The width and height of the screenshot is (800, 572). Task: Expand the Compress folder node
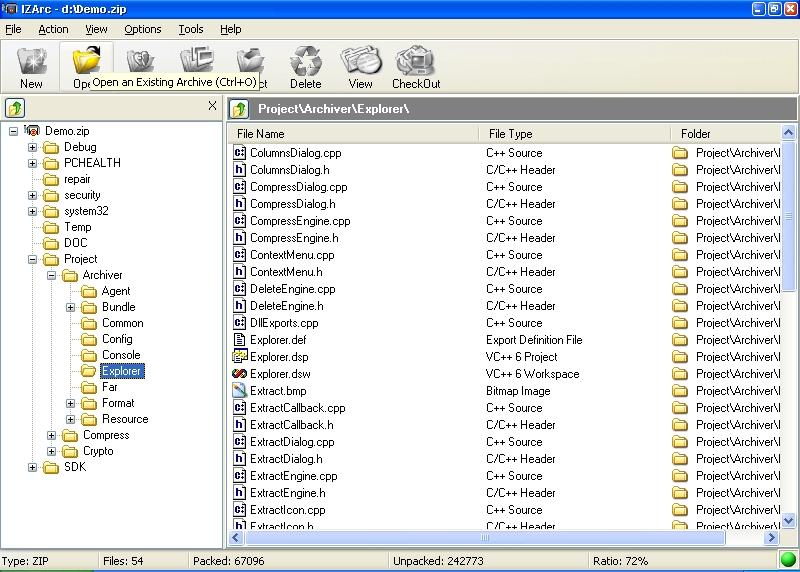point(51,435)
